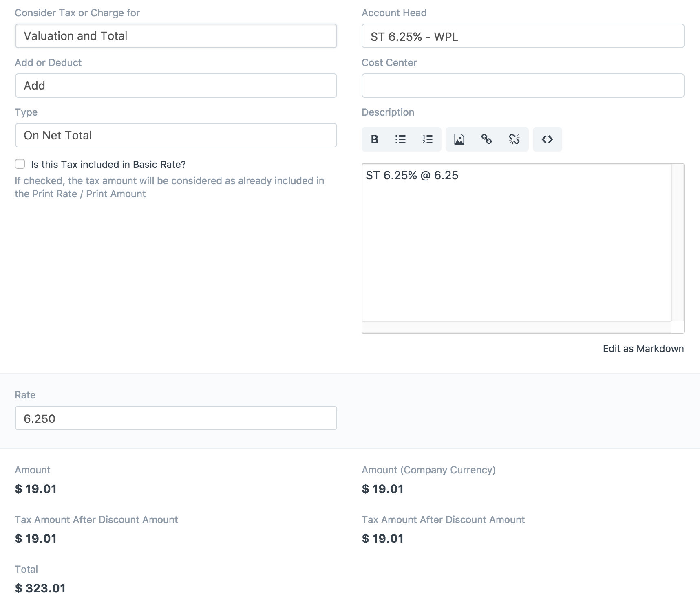Click the insert image icon
Image resolution: width=700 pixels, height=596 pixels.
point(459,139)
